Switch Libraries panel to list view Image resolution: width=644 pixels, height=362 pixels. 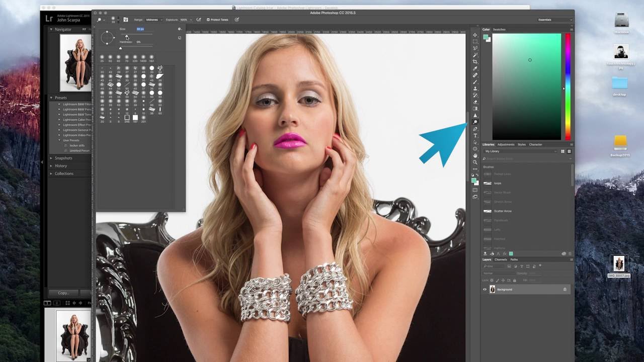[x=569, y=151]
